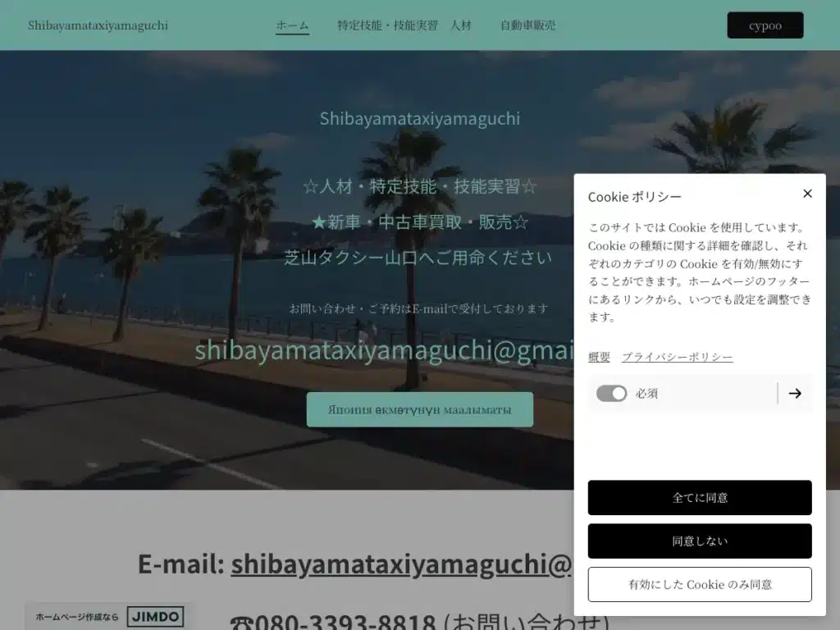Click 芝山タクシー山口へご用命ください text

pos(418,258)
